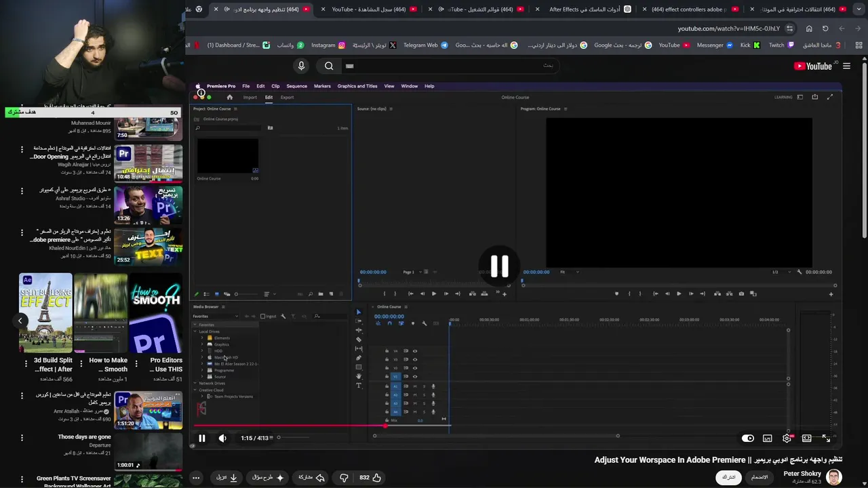Click the YouTube search magnifier button
This screenshot has height=488, width=868.
point(329,66)
